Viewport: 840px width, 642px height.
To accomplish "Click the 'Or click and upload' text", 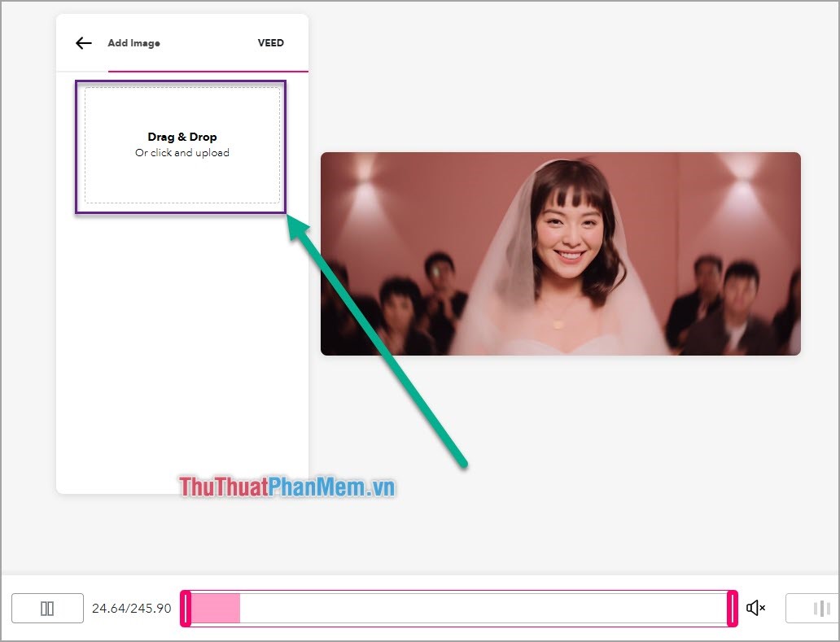I will click(182, 152).
